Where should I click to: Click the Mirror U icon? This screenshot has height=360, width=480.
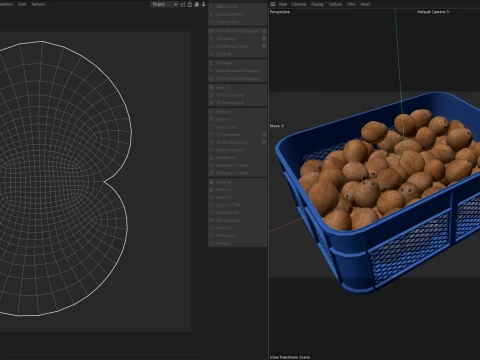click(x=211, y=112)
